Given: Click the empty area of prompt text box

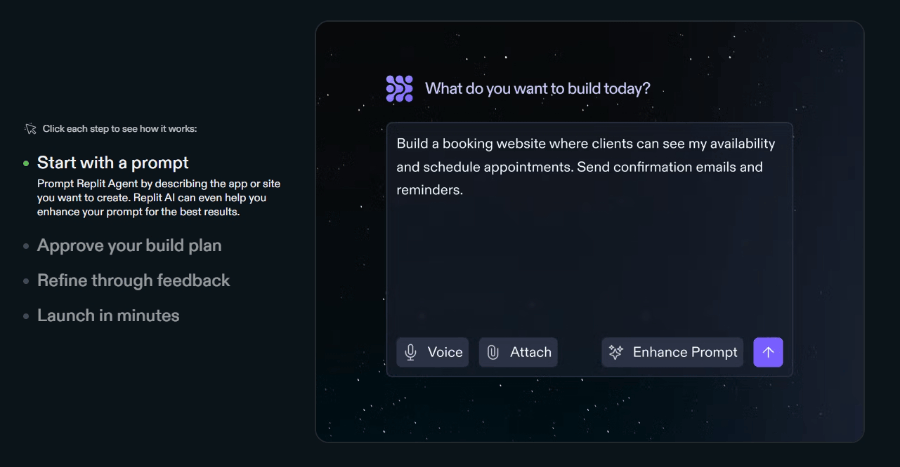Looking at the screenshot, I should pos(589,264).
